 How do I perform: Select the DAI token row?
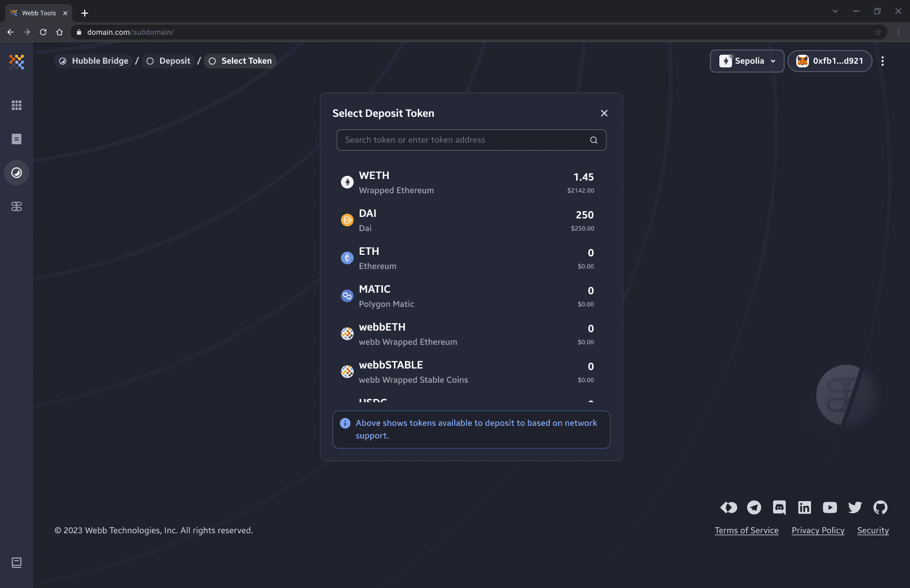click(x=471, y=220)
